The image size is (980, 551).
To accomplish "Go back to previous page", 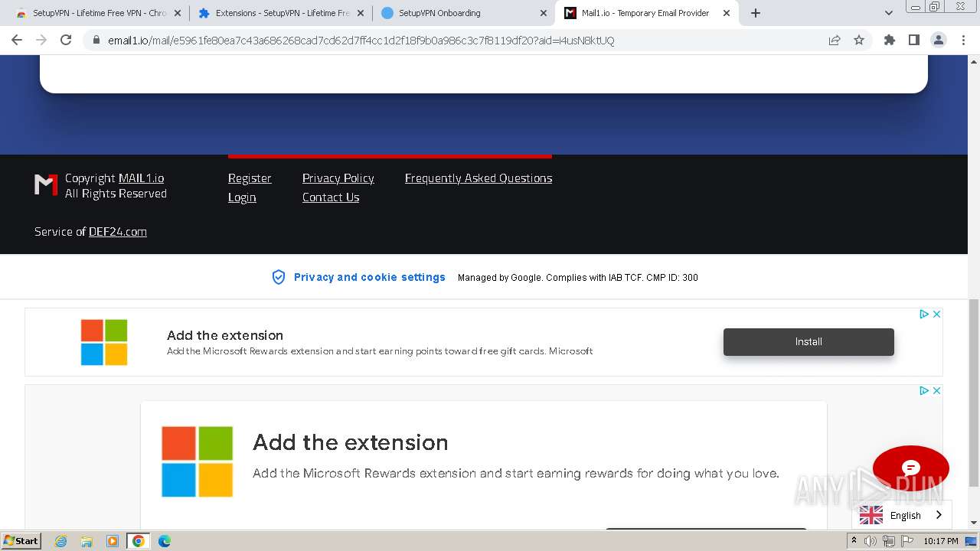I will (17, 40).
